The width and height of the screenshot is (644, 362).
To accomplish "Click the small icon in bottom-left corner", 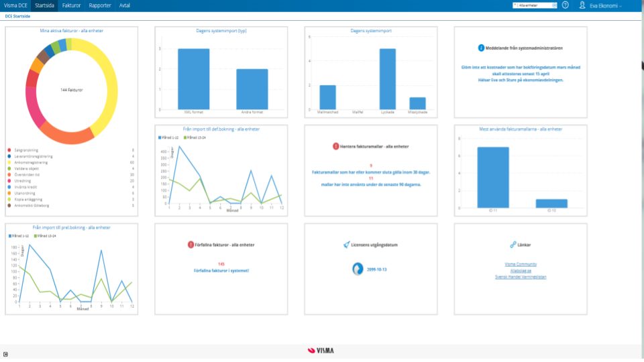I will click(x=5, y=354).
